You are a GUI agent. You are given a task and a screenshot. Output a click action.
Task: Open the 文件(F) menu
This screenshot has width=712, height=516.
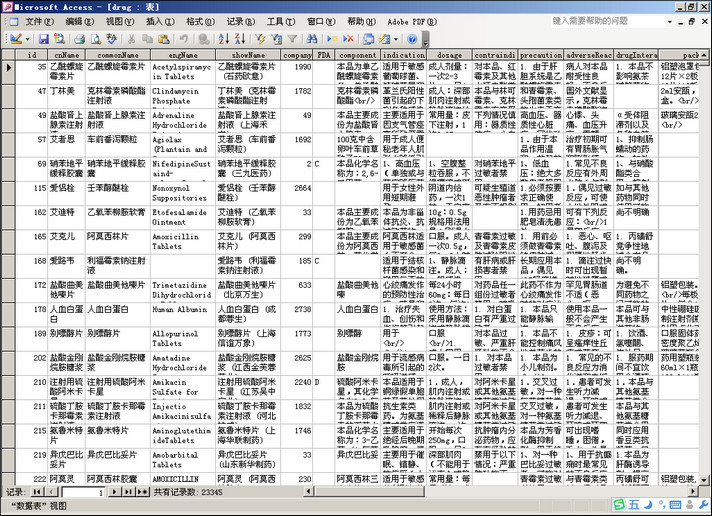click(x=40, y=21)
